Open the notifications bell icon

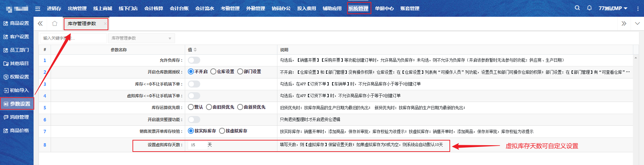pos(589,8)
